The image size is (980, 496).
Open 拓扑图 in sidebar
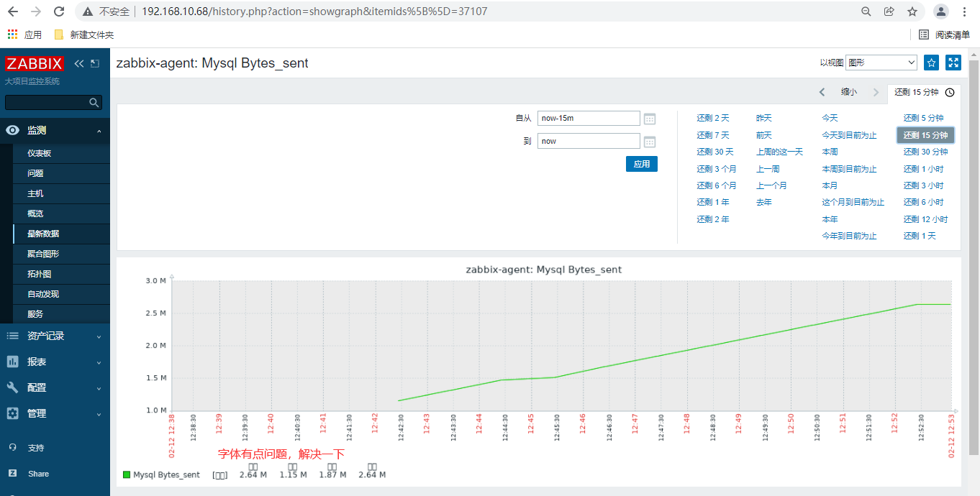pyautogui.click(x=61, y=274)
